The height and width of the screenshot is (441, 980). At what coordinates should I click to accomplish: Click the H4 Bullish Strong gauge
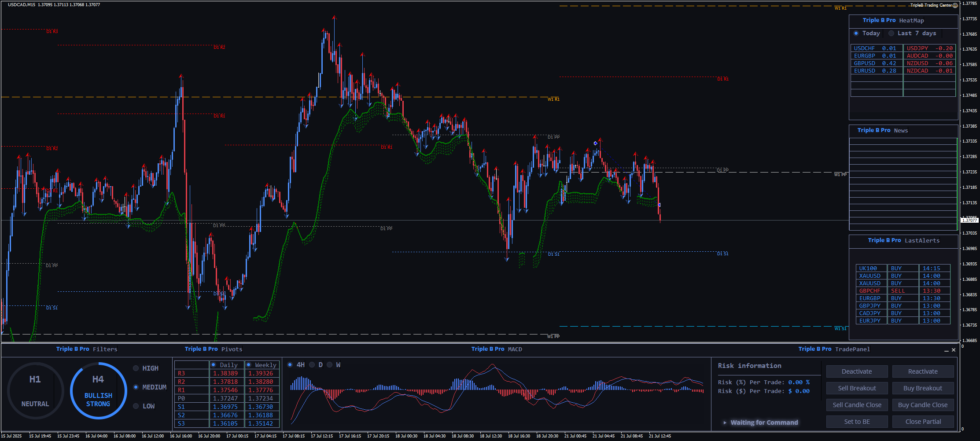98,391
